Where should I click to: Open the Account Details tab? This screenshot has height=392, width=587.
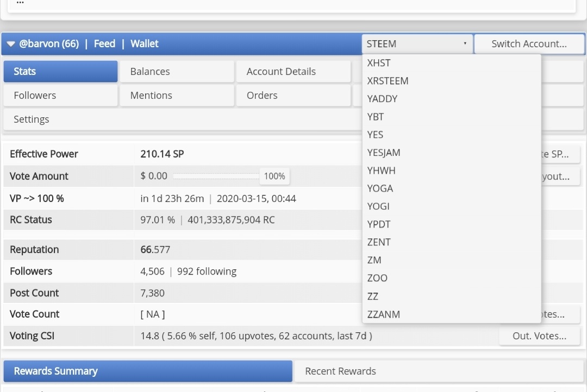[x=293, y=72]
